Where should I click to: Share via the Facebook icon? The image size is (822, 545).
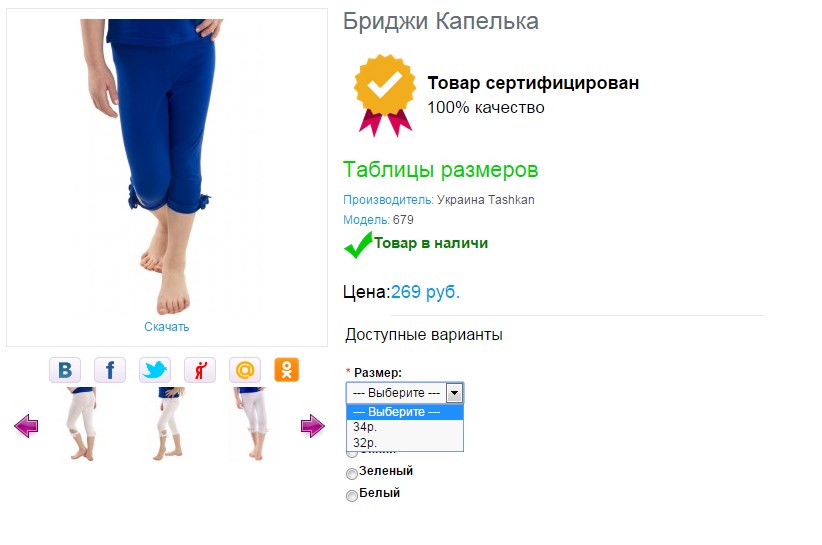pos(110,370)
